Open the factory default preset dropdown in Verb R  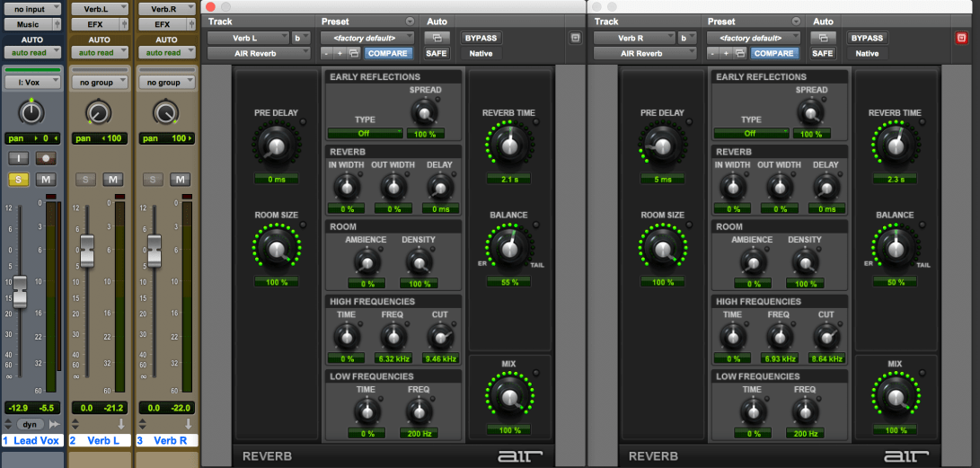pyautogui.click(x=754, y=38)
